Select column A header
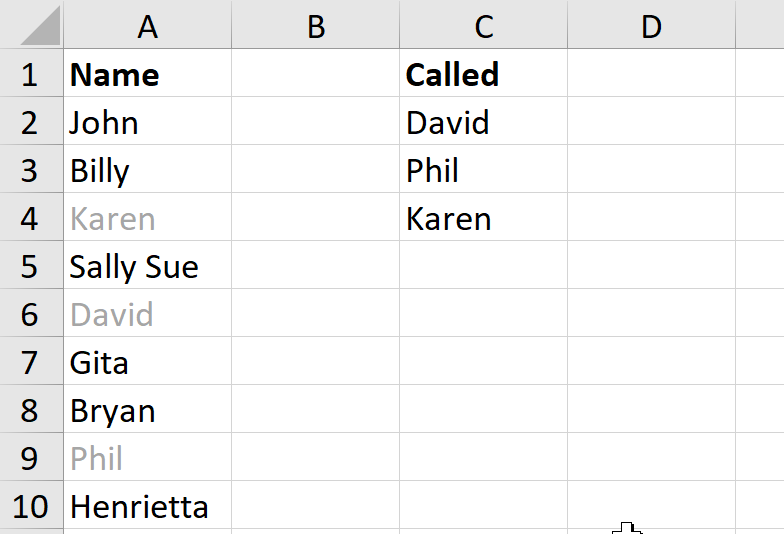This screenshot has height=534, width=784. coord(147,26)
